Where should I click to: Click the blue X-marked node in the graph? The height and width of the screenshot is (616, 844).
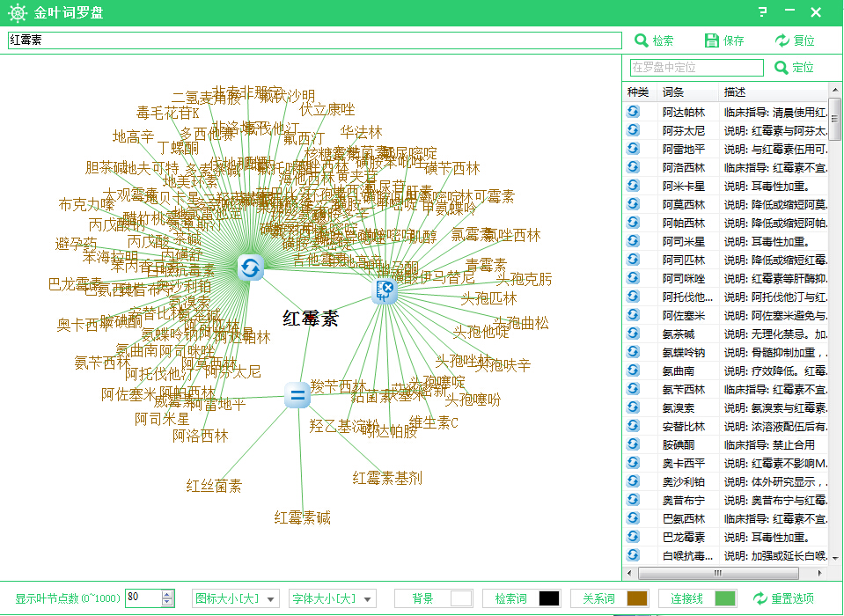pyautogui.click(x=385, y=290)
